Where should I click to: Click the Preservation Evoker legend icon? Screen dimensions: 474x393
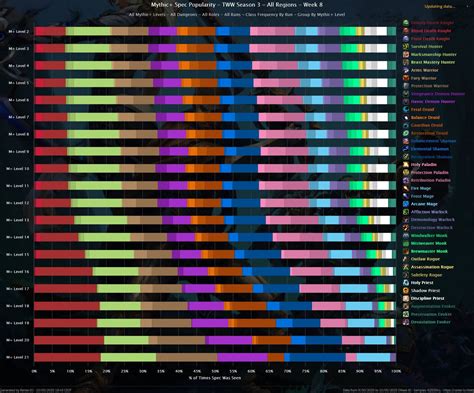[x=406, y=314]
